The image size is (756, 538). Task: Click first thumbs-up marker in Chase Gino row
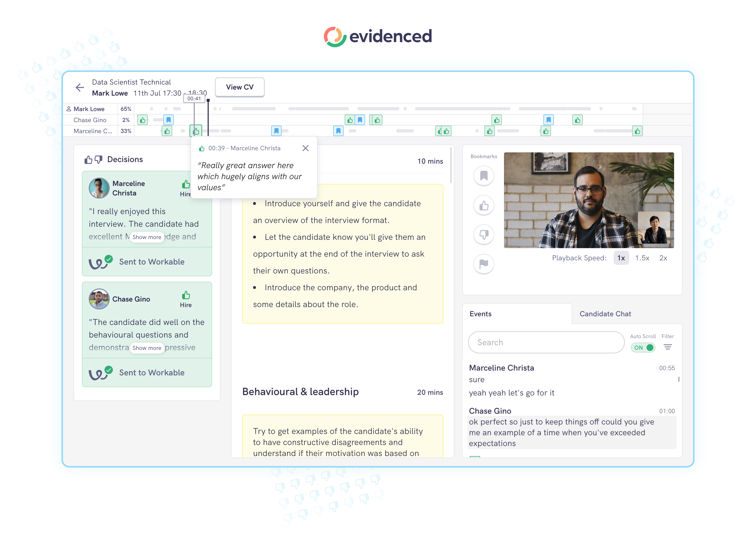(x=143, y=120)
